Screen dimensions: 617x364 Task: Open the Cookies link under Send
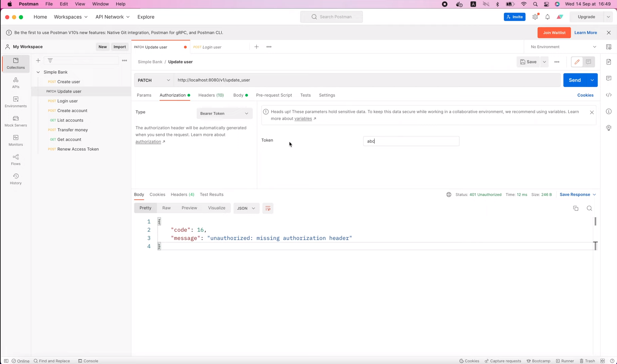(585, 95)
